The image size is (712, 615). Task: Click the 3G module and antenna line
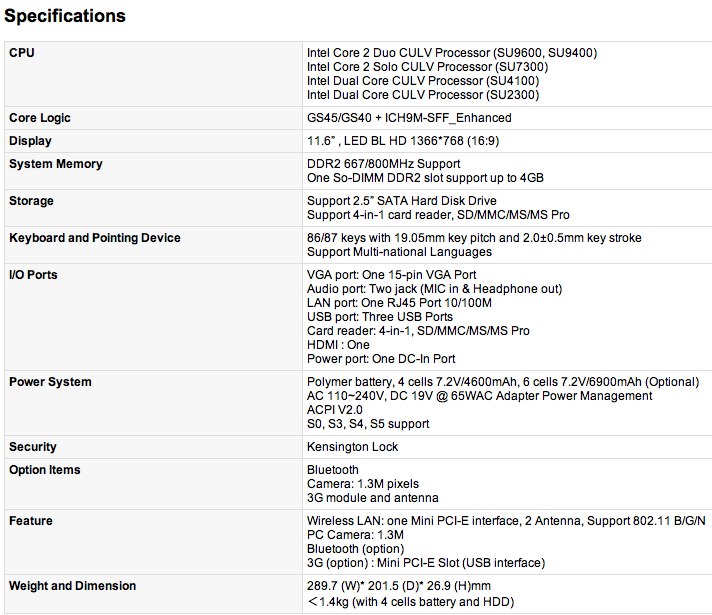coord(372,498)
